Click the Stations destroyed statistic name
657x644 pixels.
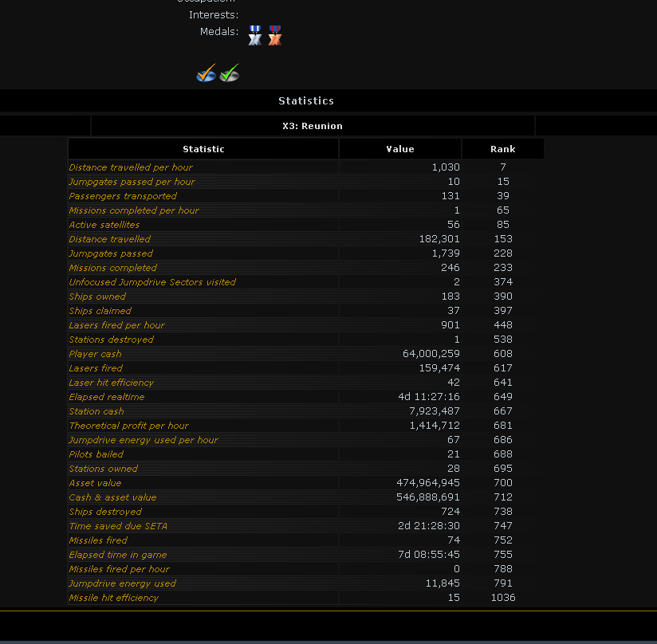[x=112, y=340]
